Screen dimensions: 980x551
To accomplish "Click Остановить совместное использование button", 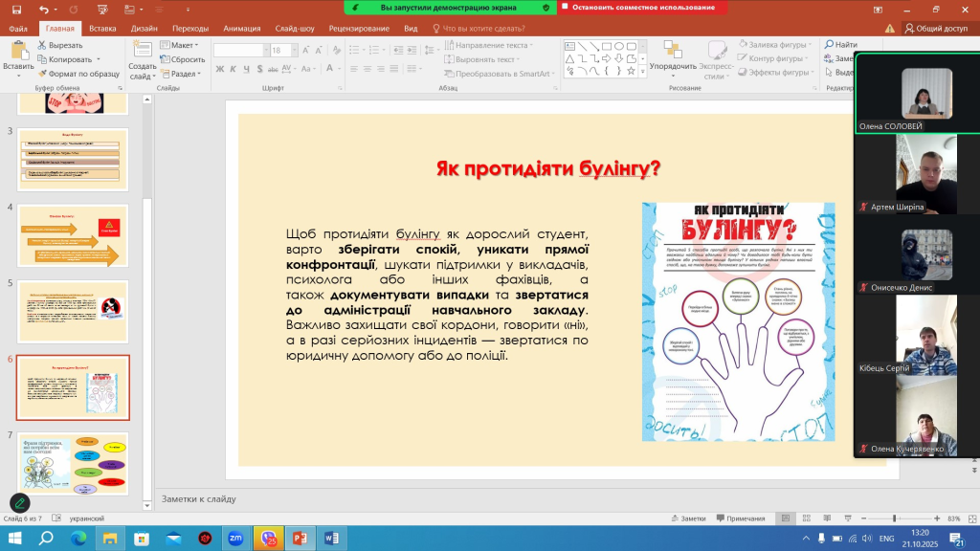I will [643, 8].
